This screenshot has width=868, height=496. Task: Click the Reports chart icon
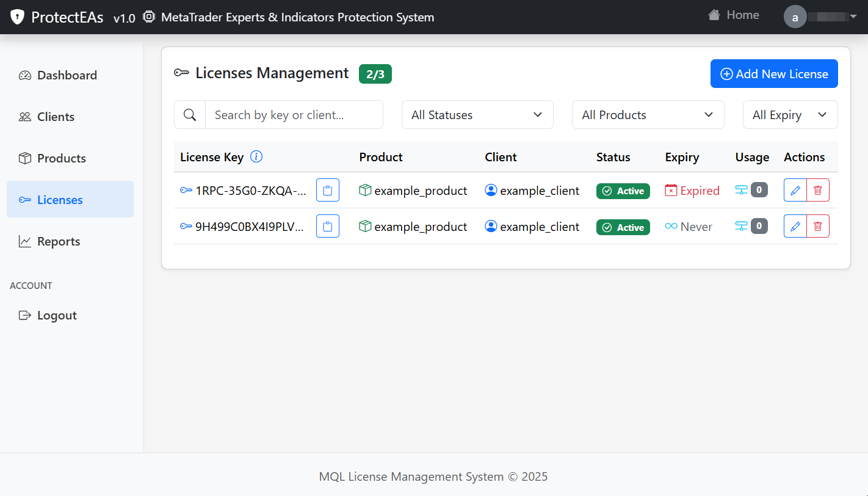coord(24,241)
